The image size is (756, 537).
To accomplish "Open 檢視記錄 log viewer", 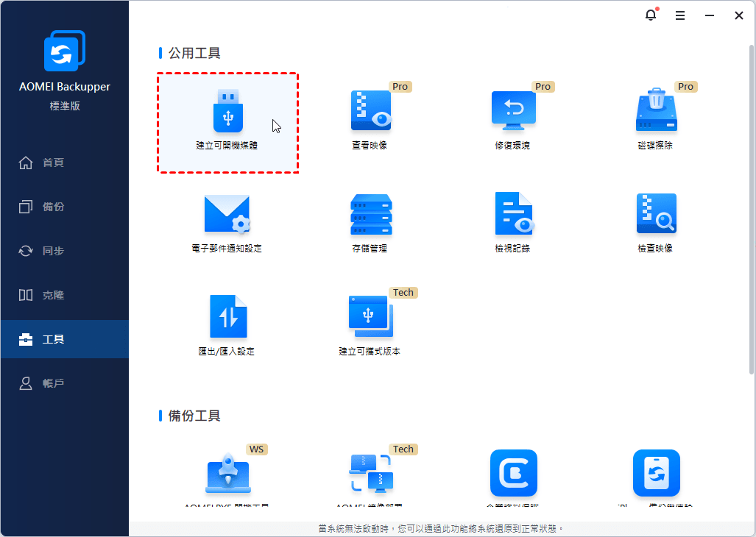I will click(514, 213).
